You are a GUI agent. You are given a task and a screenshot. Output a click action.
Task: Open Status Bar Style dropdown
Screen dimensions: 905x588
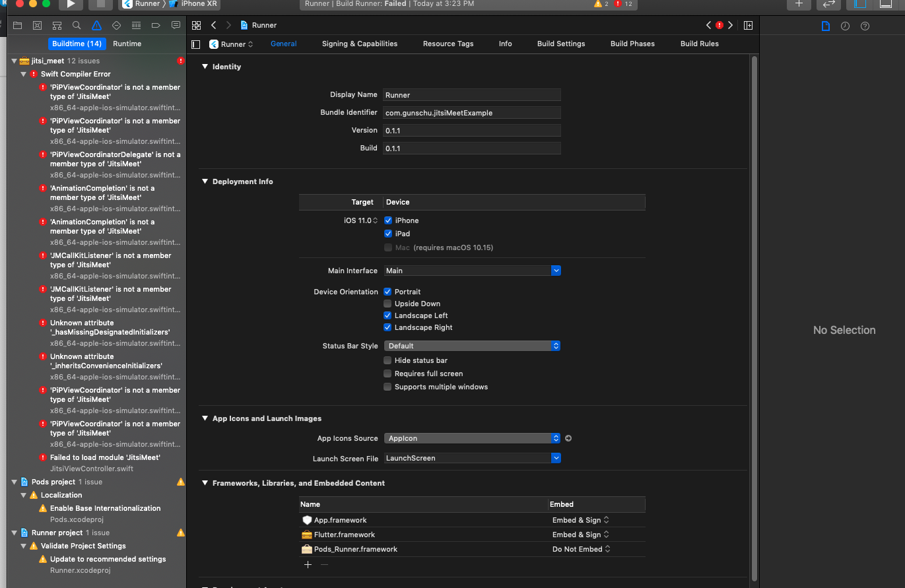pos(472,346)
